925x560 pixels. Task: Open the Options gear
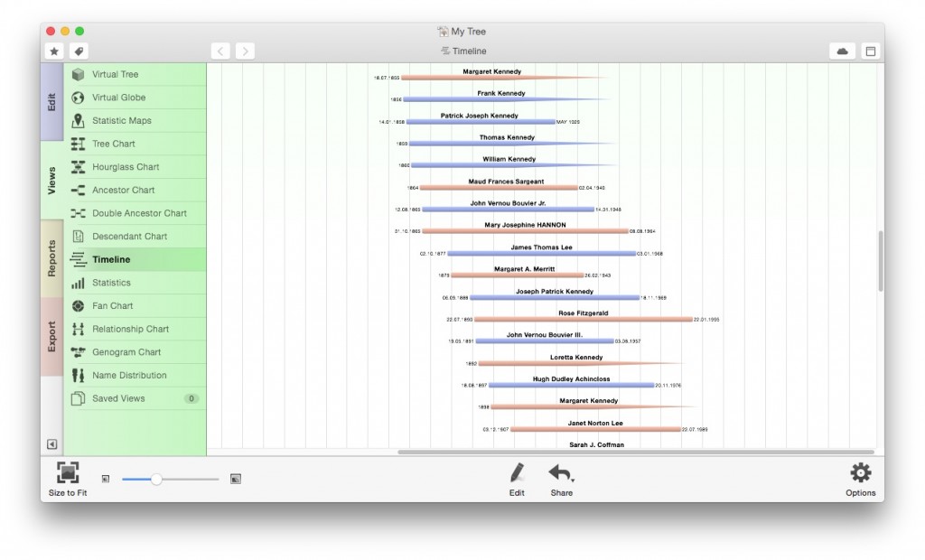point(861,472)
